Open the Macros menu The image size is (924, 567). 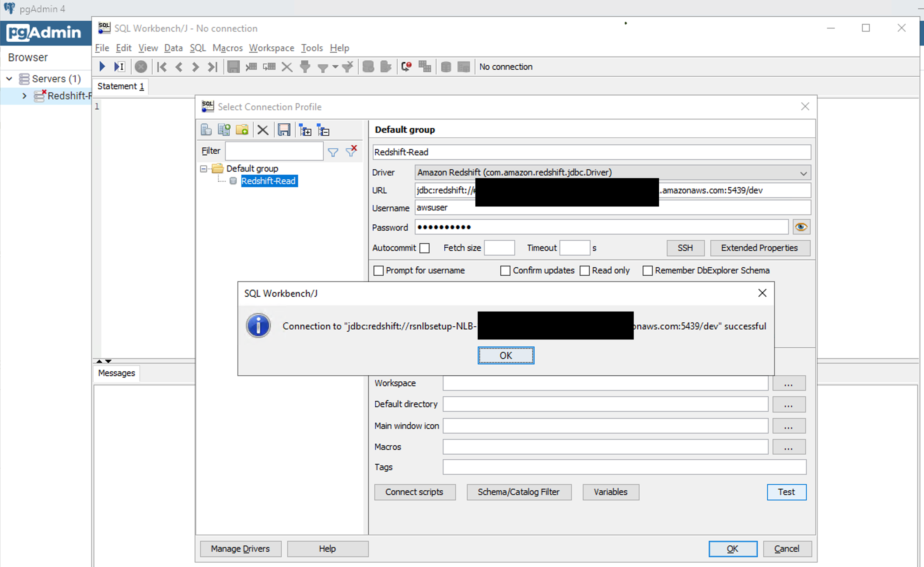227,48
